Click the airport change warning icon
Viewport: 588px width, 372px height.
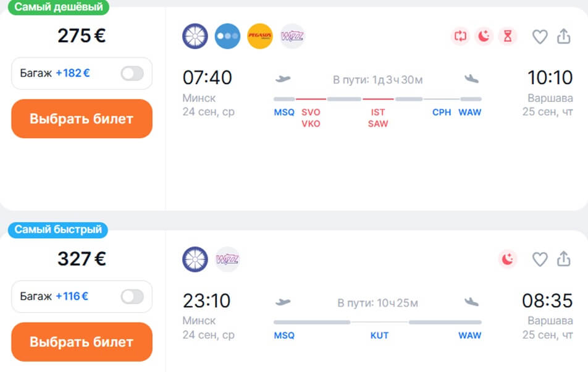460,36
